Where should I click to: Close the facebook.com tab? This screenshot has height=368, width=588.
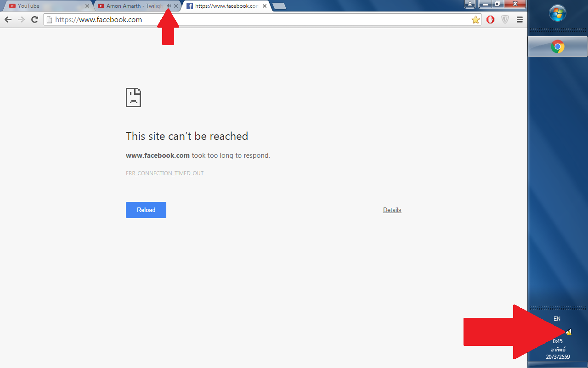tap(265, 6)
